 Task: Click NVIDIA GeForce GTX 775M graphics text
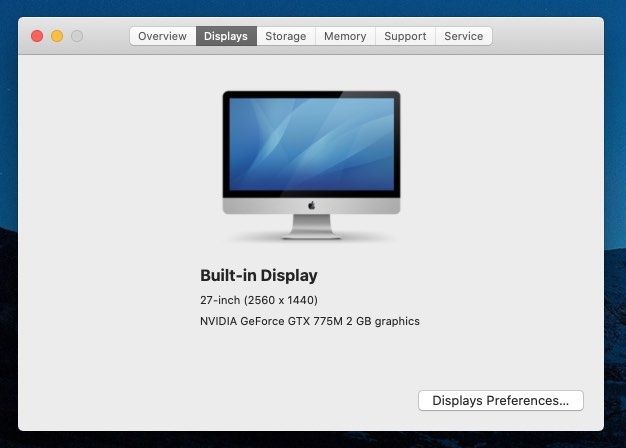pos(310,321)
